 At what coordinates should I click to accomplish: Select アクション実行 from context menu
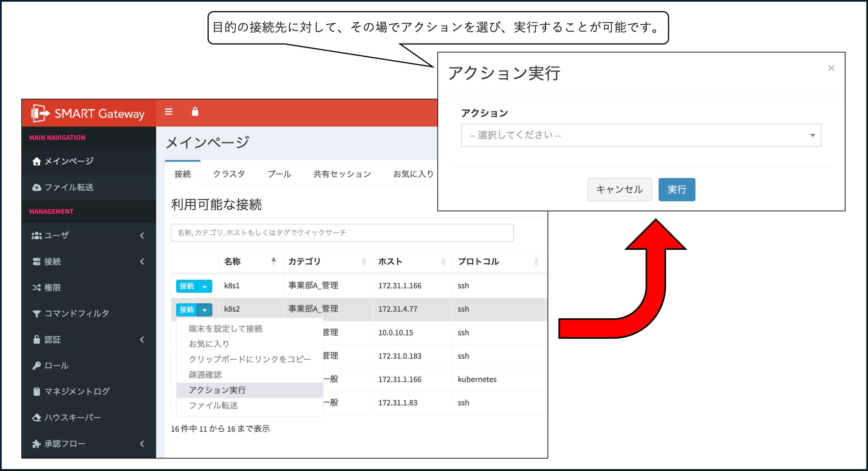coord(217,390)
